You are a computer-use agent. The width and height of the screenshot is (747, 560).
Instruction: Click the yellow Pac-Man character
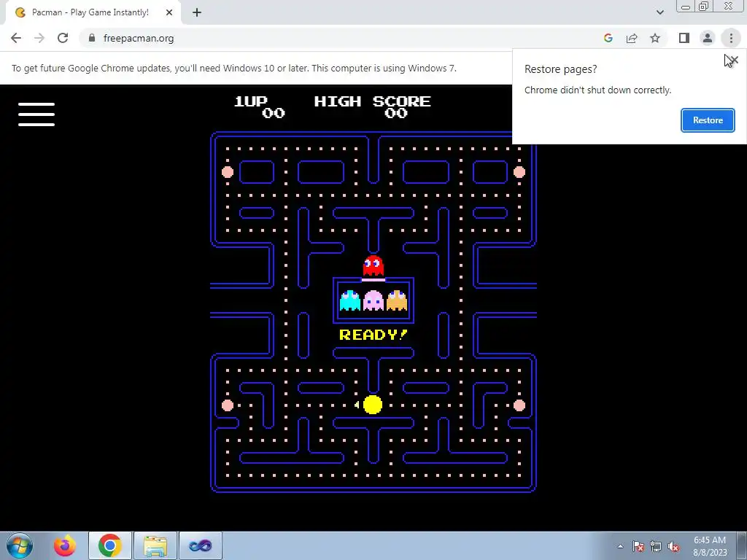point(373,405)
